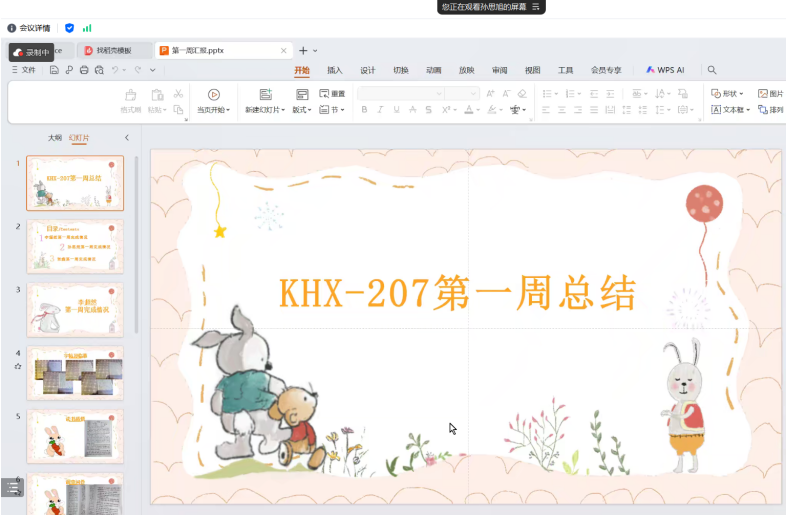Open the search magnifier in ribbon tabs
The height and width of the screenshot is (515, 786).
712,70
